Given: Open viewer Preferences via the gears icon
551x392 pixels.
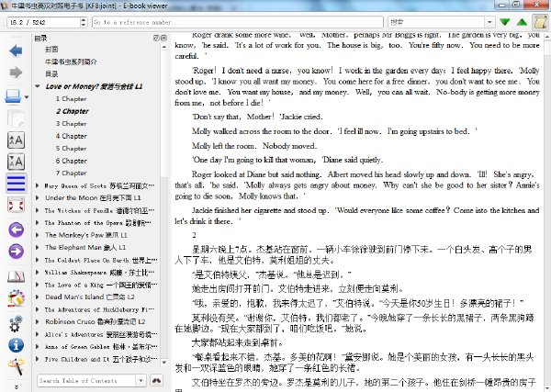Looking at the screenshot, I should tap(16, 323).
